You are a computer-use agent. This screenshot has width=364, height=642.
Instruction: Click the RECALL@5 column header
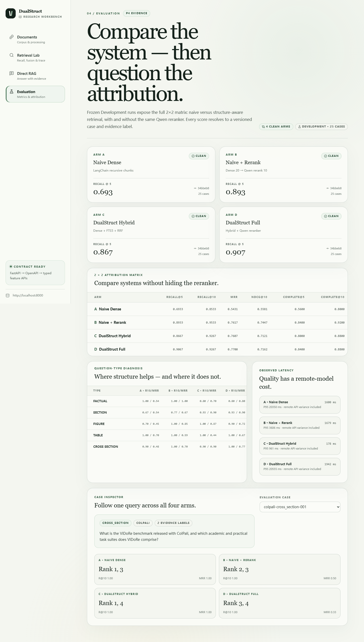tap(174, 297)
